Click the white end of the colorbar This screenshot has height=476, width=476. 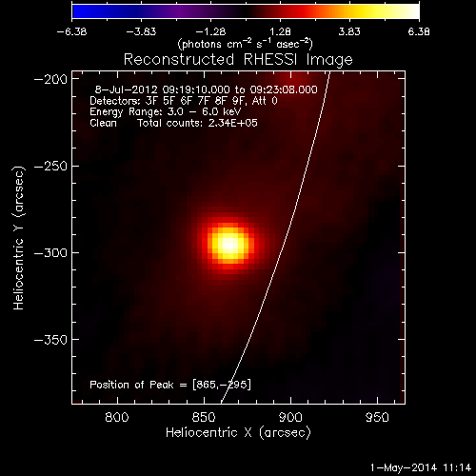point(411,11)
